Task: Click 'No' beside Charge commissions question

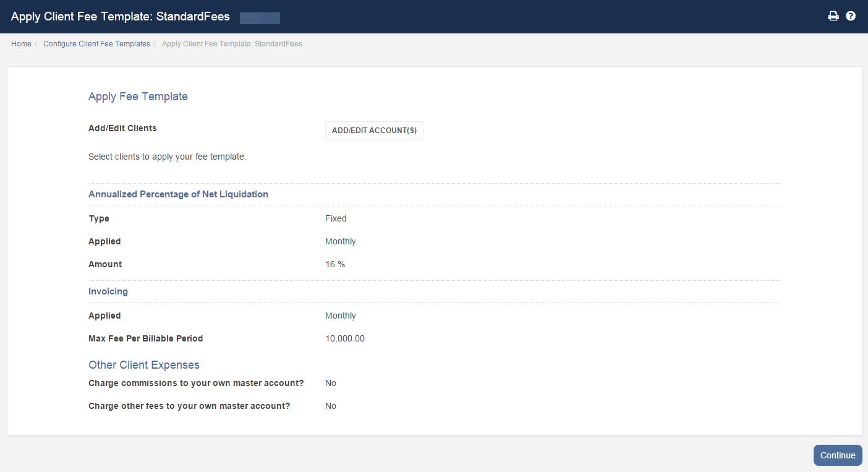Action: pyautogui.click(x=331, y=383)
